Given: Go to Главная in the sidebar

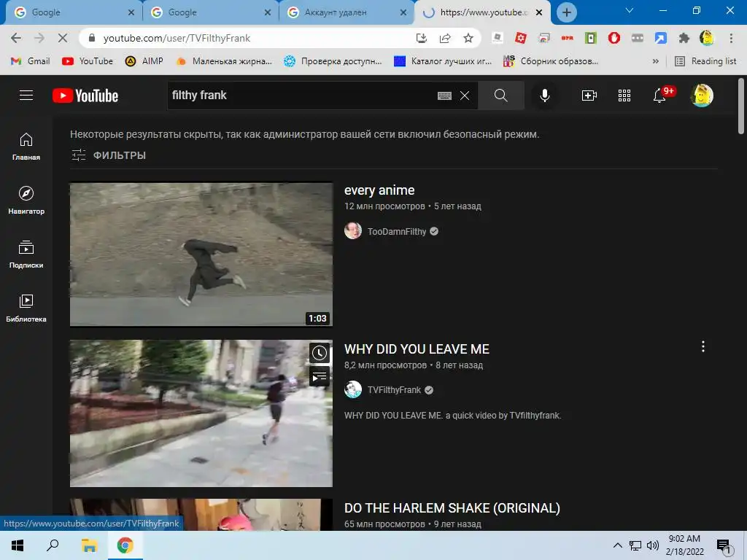Looking at the screenshot, I should [26, 147].
